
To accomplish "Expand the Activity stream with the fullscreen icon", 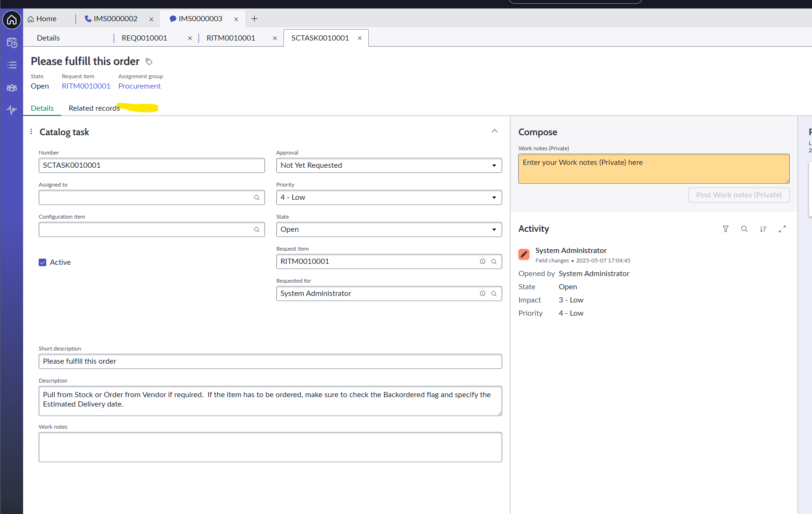I will 782,229.
